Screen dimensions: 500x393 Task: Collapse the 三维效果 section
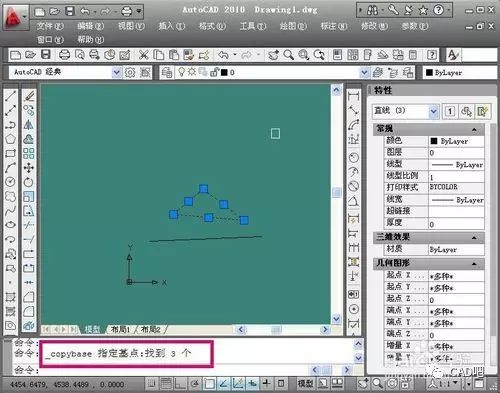pos(474,238)
